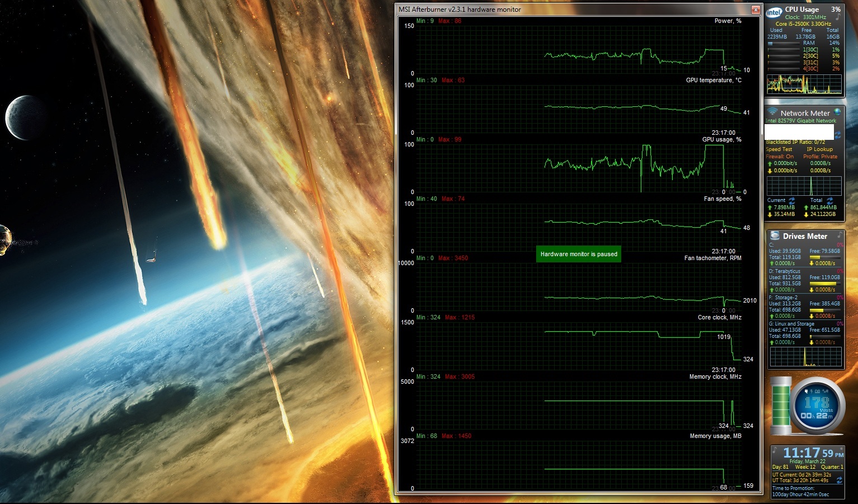Click the music note icon in clock gadget

775,450
